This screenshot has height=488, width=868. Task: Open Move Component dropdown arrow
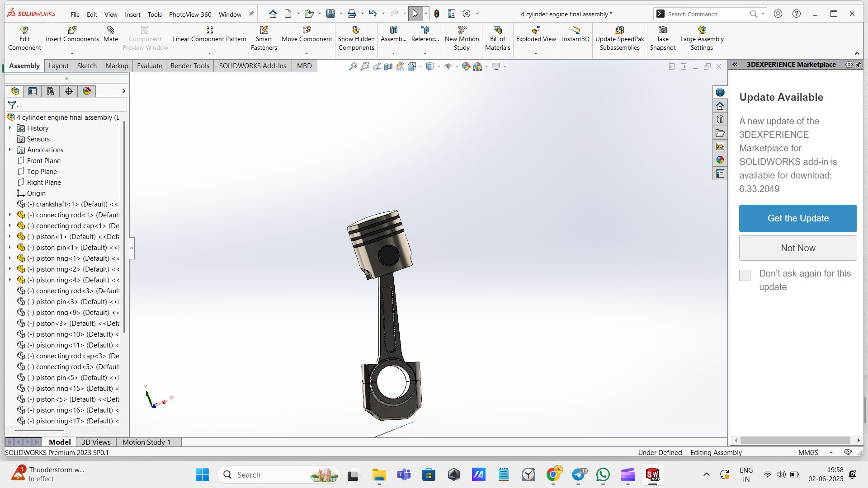pyautogui.click(x=307, y=53)
